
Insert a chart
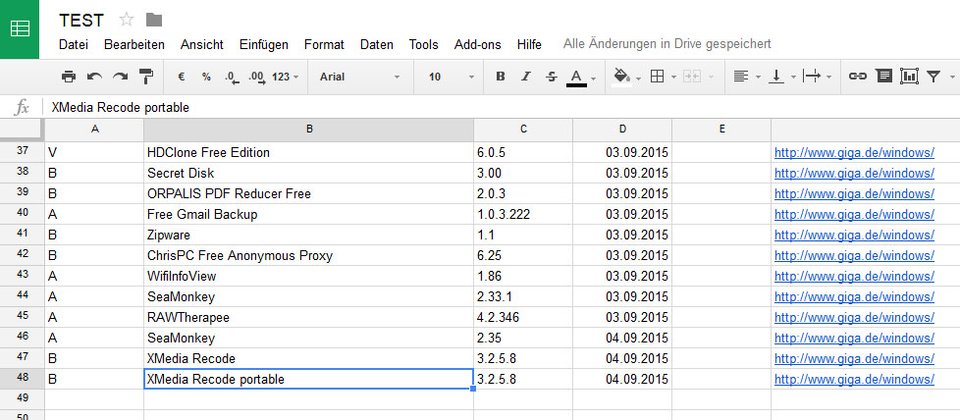pyautogui.click(x=909, y=77)
